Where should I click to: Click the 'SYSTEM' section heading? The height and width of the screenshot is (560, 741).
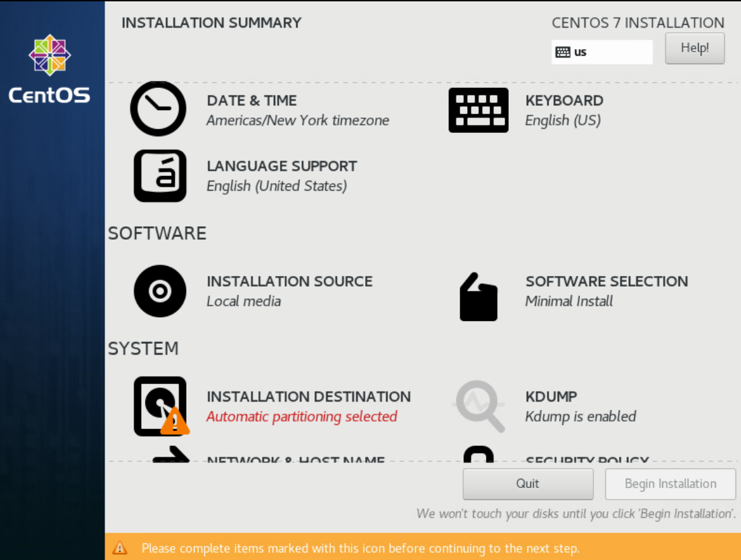(x=143, y=348)
